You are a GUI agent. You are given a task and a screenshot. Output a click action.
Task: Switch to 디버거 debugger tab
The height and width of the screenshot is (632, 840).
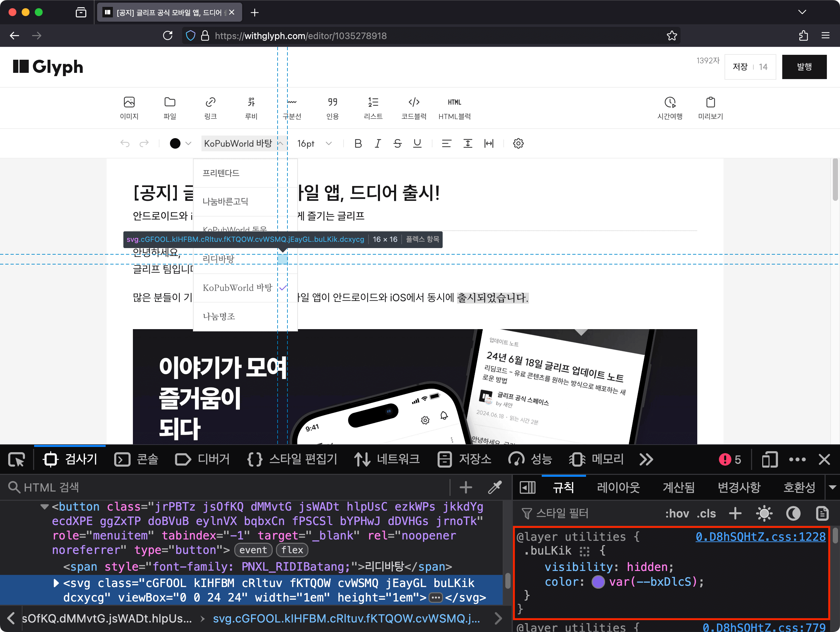(x=202, y=460)
